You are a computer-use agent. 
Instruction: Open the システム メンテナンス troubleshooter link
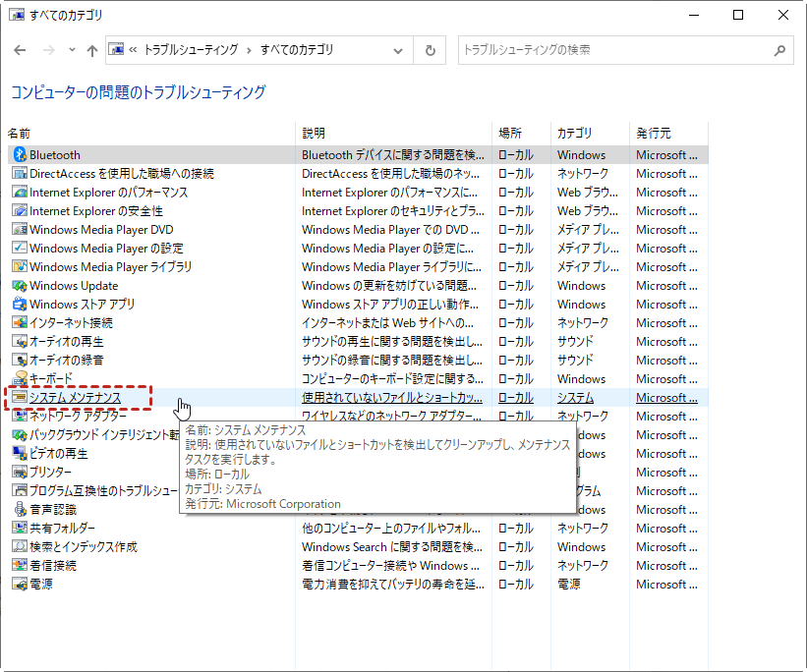tap(75, 398)
